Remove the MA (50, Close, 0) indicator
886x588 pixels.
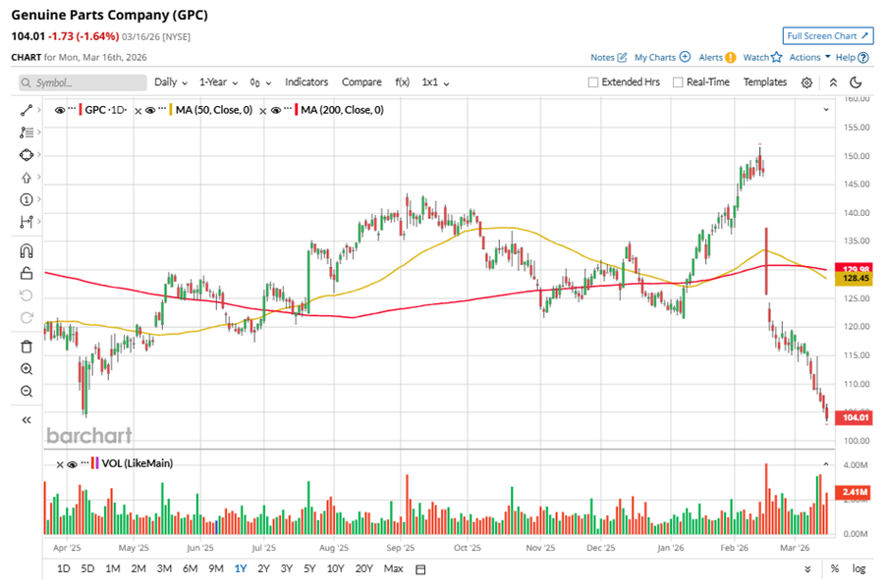(138, 111)
